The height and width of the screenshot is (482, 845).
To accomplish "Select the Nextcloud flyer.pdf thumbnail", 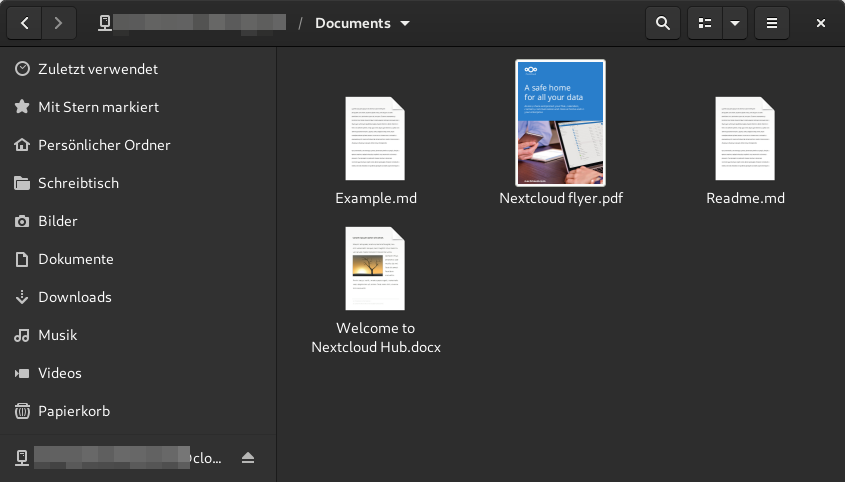I will coord(560,123).
